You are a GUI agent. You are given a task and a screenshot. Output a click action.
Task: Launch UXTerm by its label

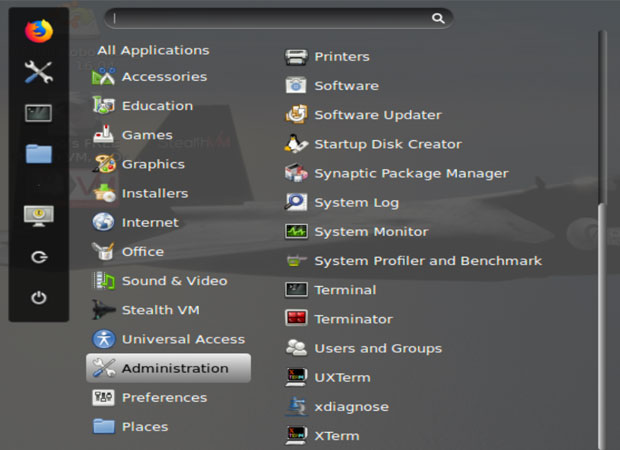[342, 378]
